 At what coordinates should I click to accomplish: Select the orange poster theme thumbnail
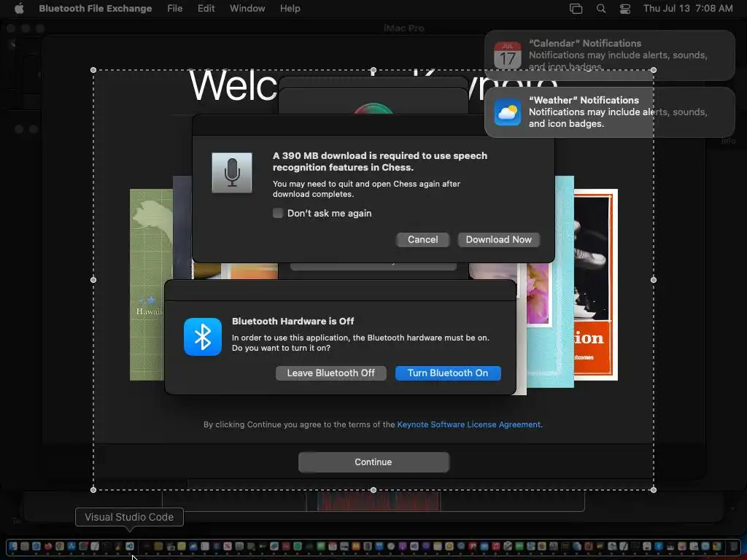tap(595, 285)
